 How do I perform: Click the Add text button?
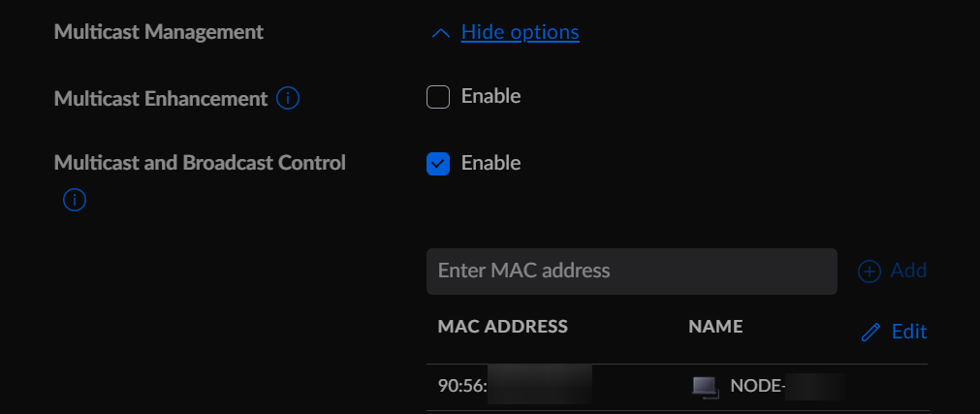click(x=908, y=271)
